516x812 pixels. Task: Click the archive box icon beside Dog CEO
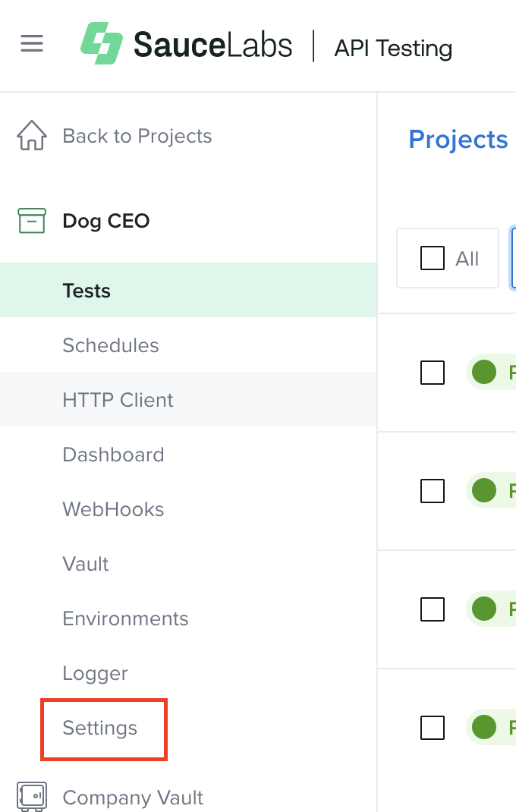(32, 221)
